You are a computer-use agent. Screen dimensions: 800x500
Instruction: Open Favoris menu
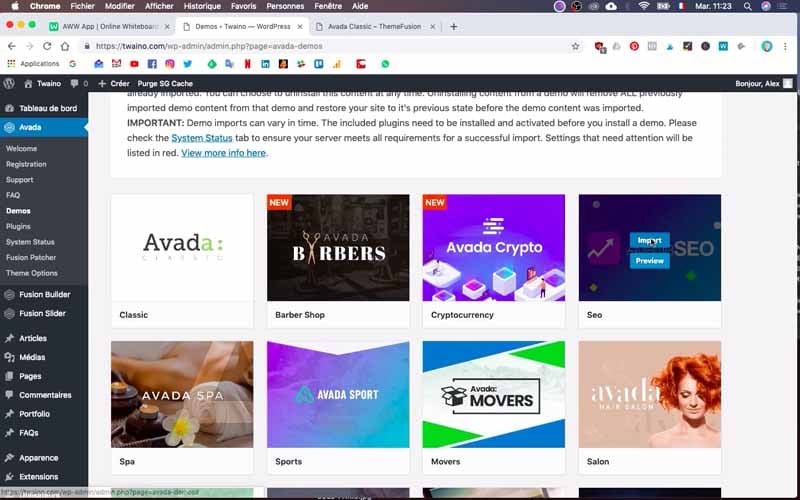[x=243, y=6]
